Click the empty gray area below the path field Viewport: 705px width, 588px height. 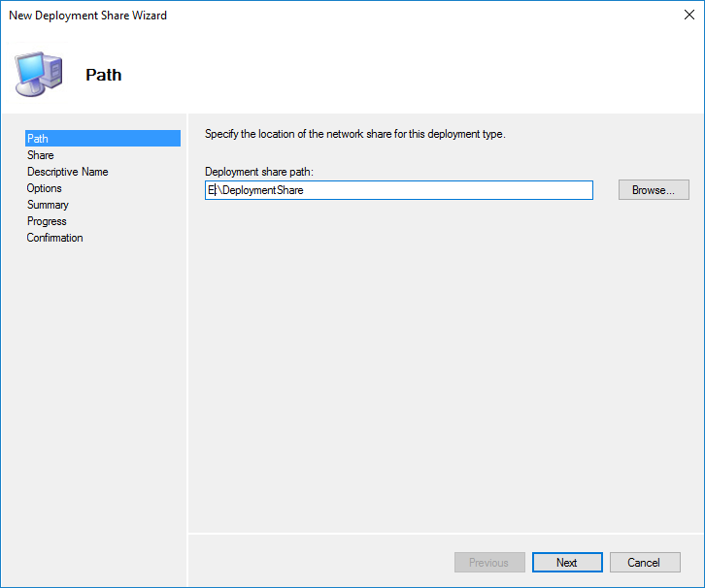437,369
